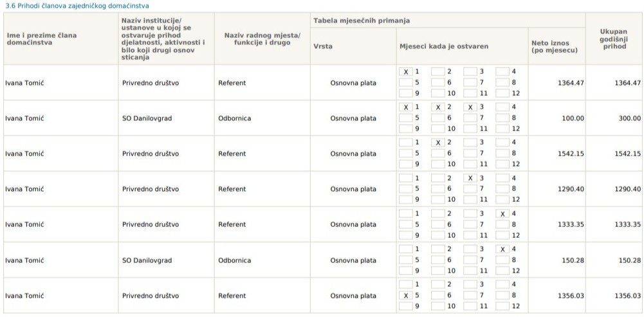
Task: Check month 12 in the 1364.47 row
Action: (502, 93)
